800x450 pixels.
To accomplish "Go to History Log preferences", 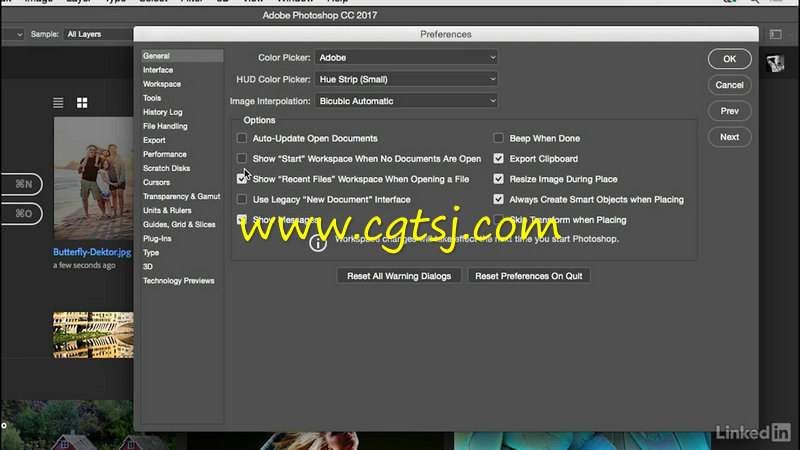I will [x=163, y=112].
